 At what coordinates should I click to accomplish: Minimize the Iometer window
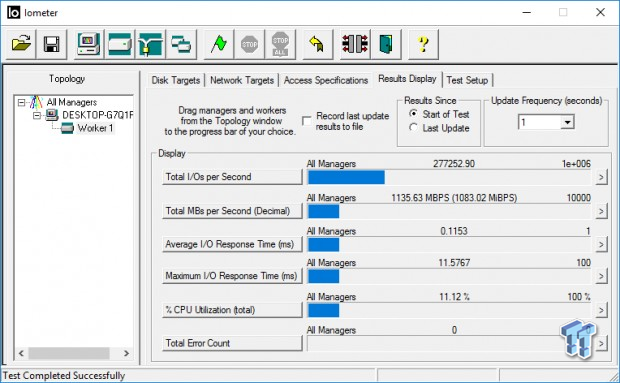[526, 12]
